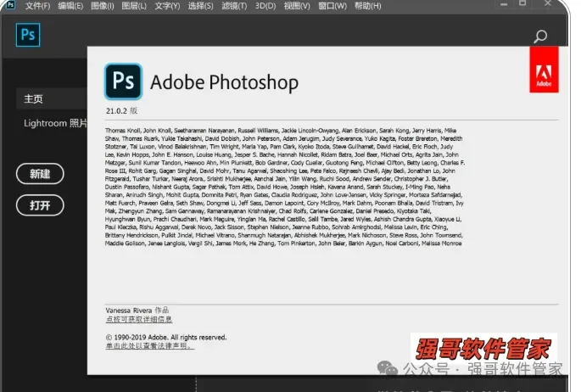Click the small Ps title bar icon
Screen dimensions: 581x392
coord(10,5)
